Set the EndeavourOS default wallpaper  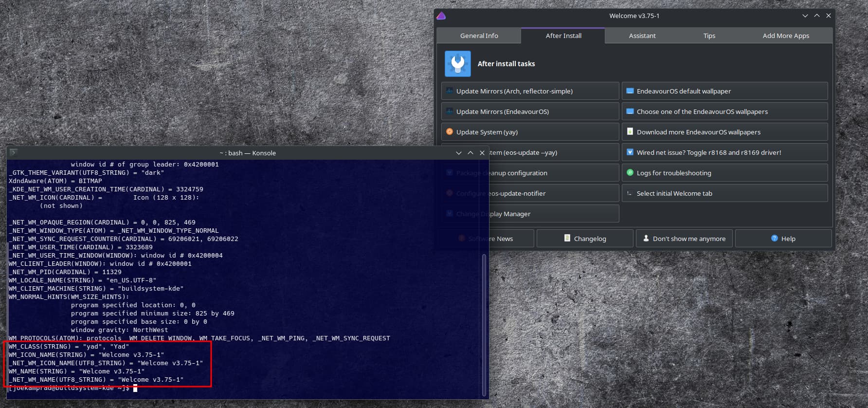pyautogui.click(x=724, y=91)
